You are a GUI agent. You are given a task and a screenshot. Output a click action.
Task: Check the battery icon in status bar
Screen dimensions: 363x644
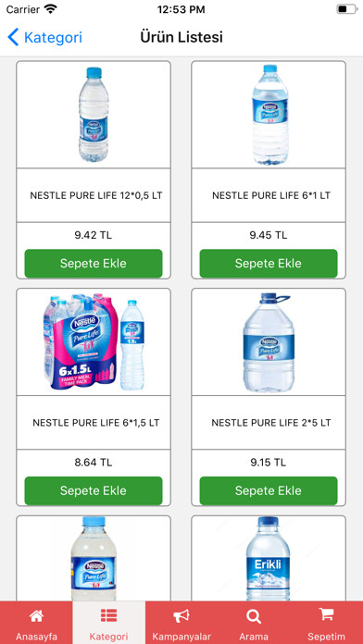pos(346,9)
